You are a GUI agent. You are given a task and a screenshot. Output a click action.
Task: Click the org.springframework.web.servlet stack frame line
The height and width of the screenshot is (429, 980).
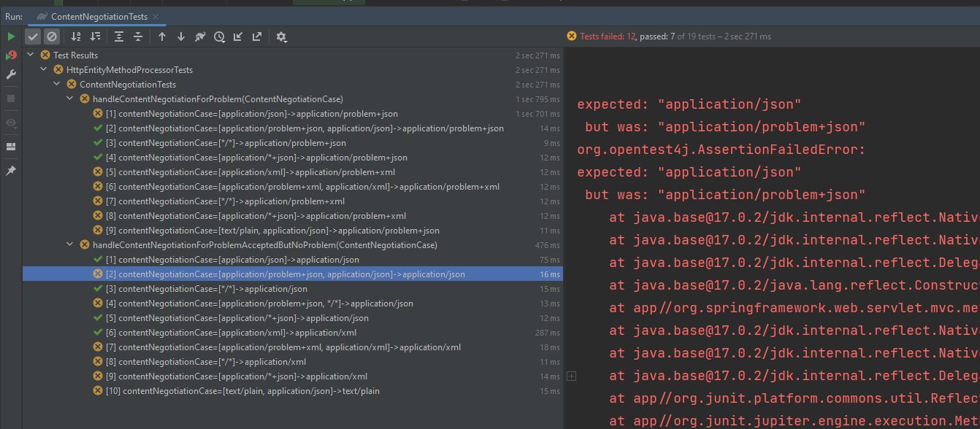[x=795, y=308]
